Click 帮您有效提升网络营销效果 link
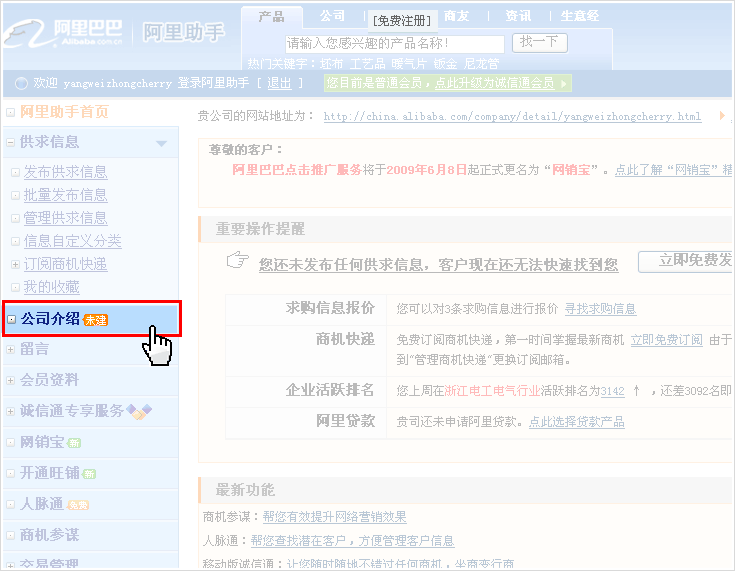 coord(335,517)
